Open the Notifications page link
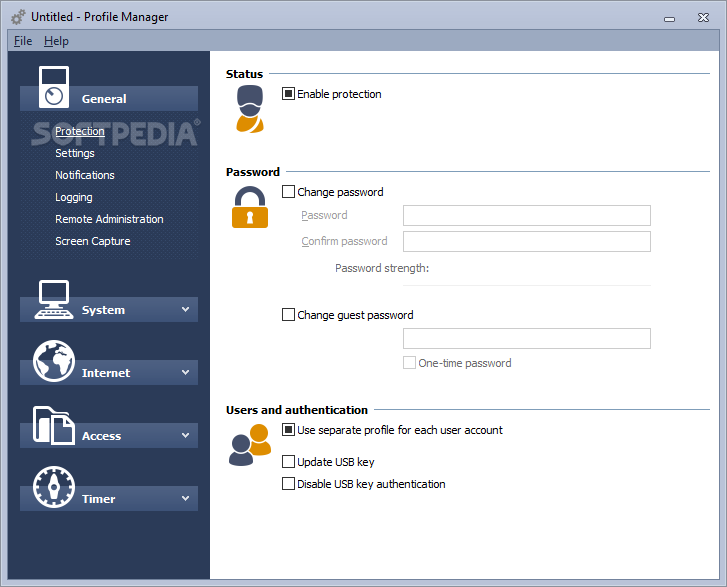 (85, 175)
